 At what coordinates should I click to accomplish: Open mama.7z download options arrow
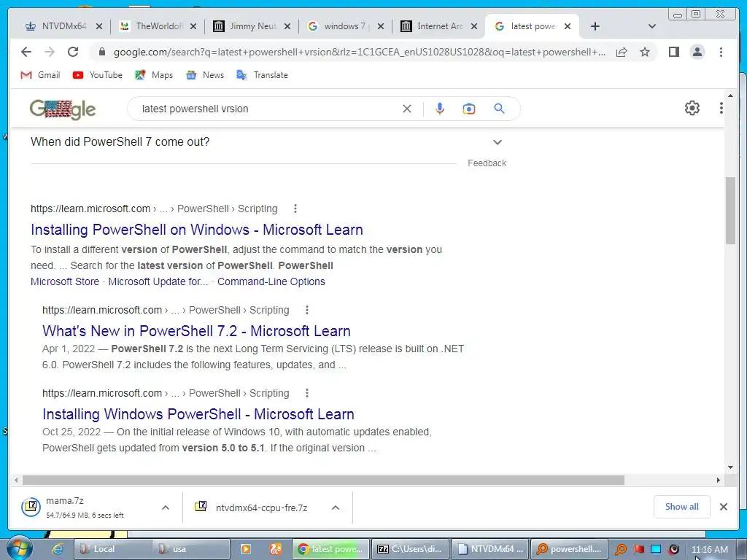tap(166, 507)
